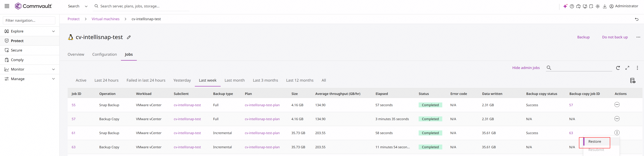Image resolution: width=644 pixels, height=156 pixels.
Task: Open job ID 55 link
Action: point(74,105)
